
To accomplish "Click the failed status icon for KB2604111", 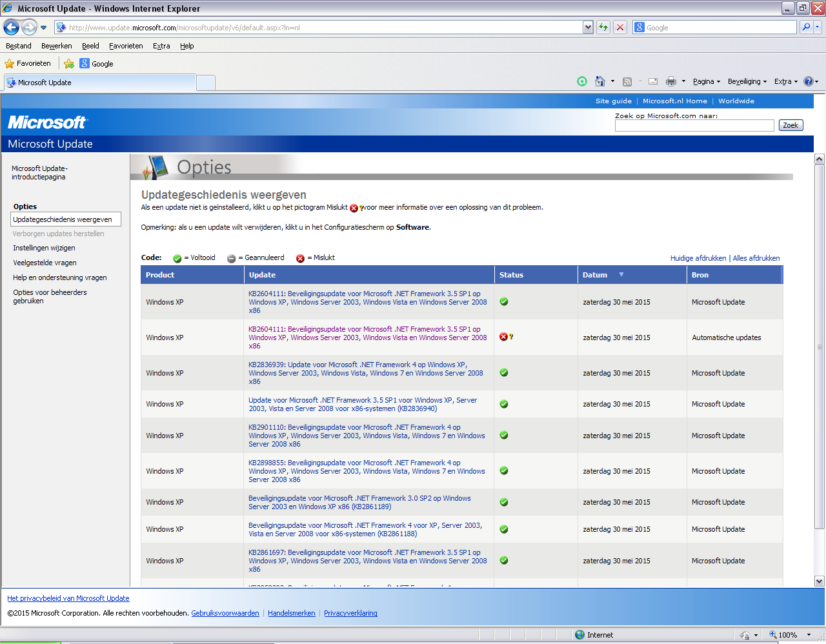I will [x=504, y=337].
